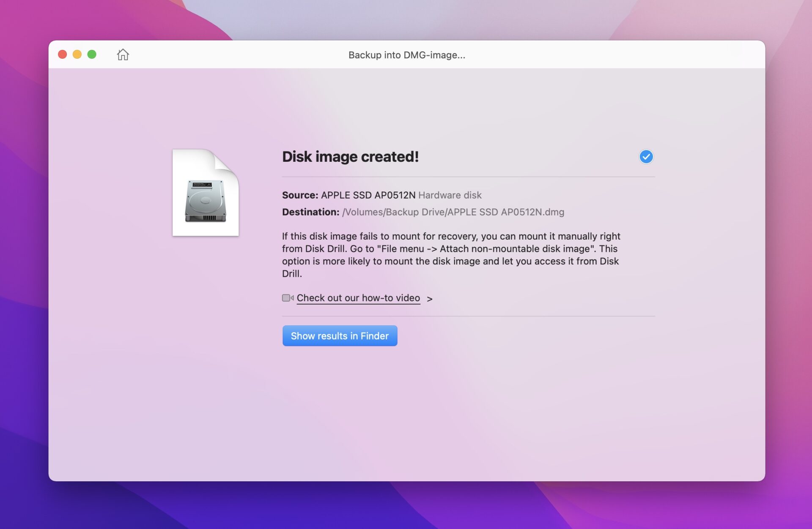
Task: Click the yellow minimize button
Action: (77, 55)
